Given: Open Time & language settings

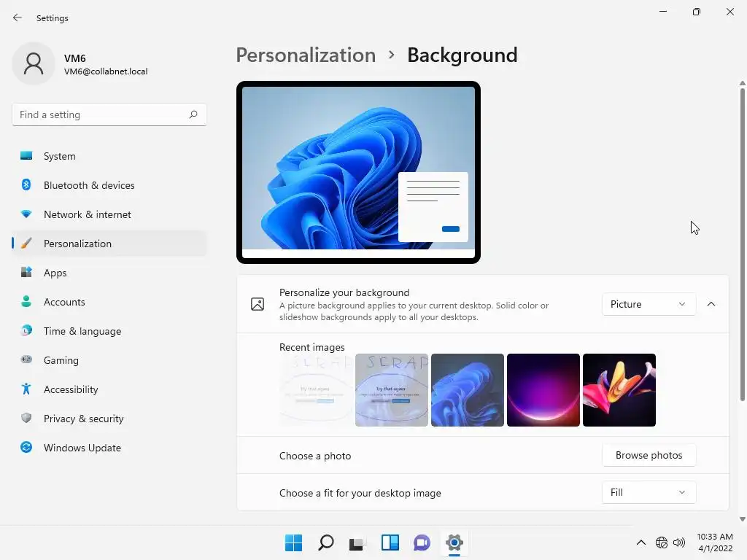Looking at the screenshot, I should [x=109, y=331].
